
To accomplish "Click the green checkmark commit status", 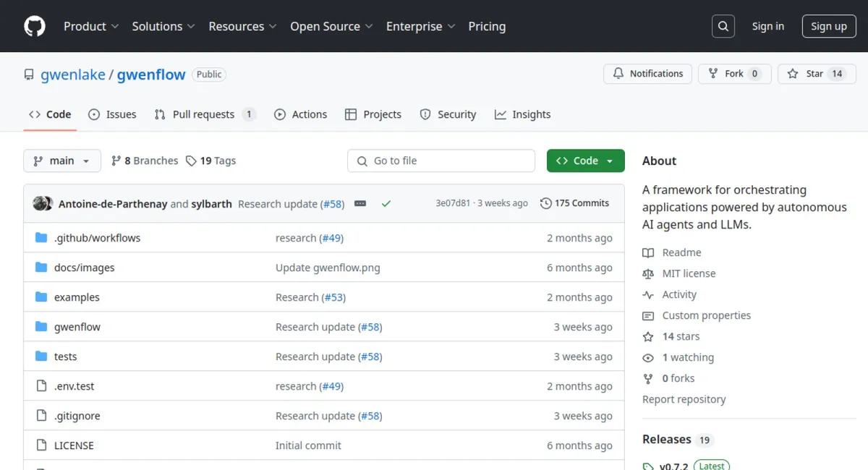I will (386, 204).
